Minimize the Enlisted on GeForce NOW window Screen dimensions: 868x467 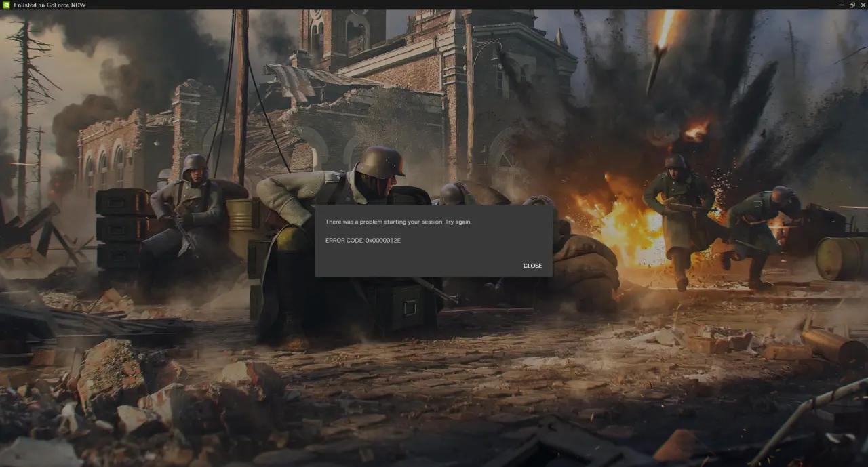[842, 5]
